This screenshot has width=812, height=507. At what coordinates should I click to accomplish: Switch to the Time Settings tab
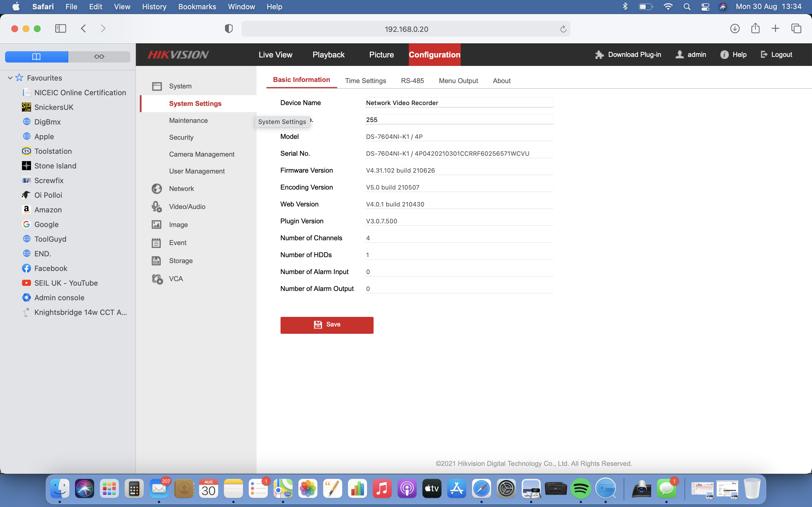pos(365,81)
